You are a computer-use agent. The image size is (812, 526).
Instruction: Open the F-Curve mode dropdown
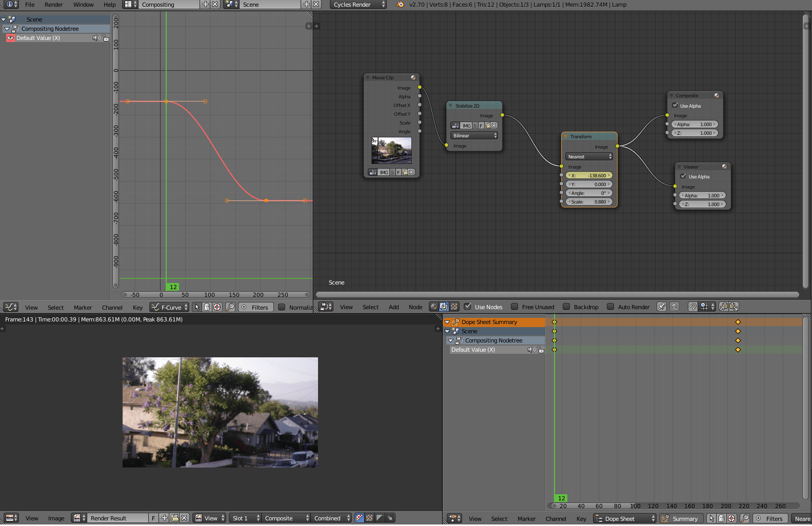click(x=169, y=308)
